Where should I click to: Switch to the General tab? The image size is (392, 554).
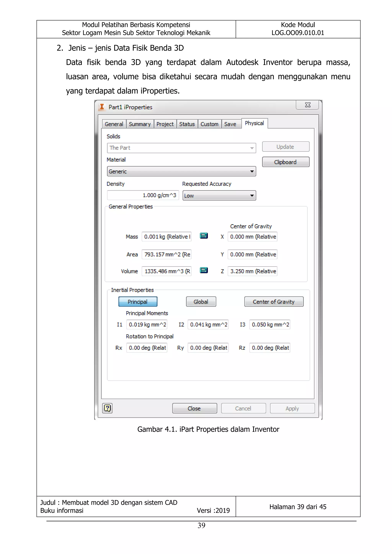coord(114,124)
